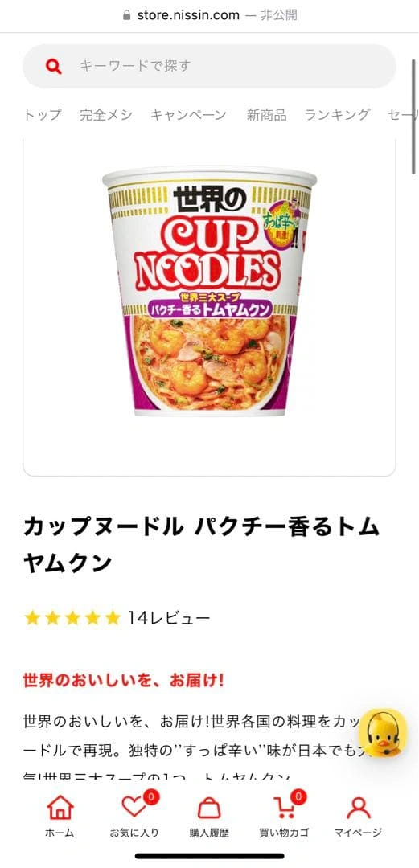Image resolution: width=419 pixels, height=868 pixels.
Task: Click the five-star rating display
Action: (72, 618)
